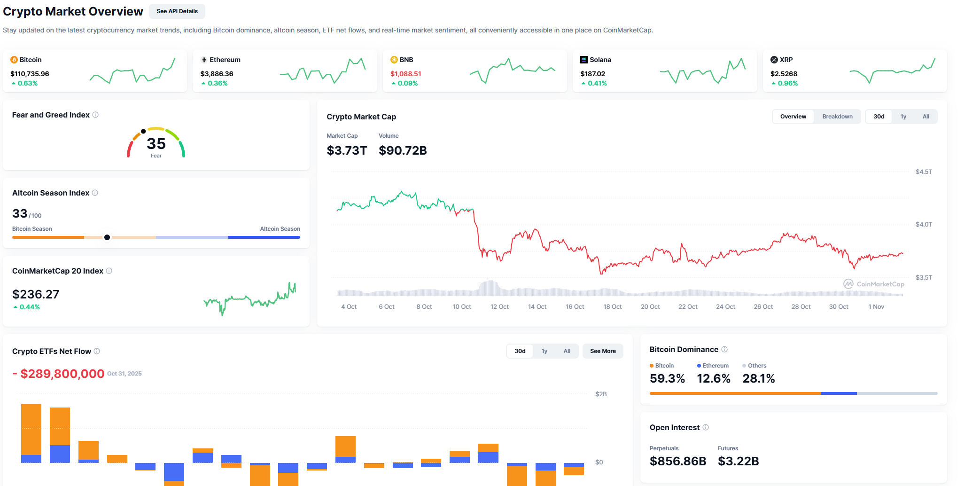Click the Bitcoin coin logo icon

point(15,60)
